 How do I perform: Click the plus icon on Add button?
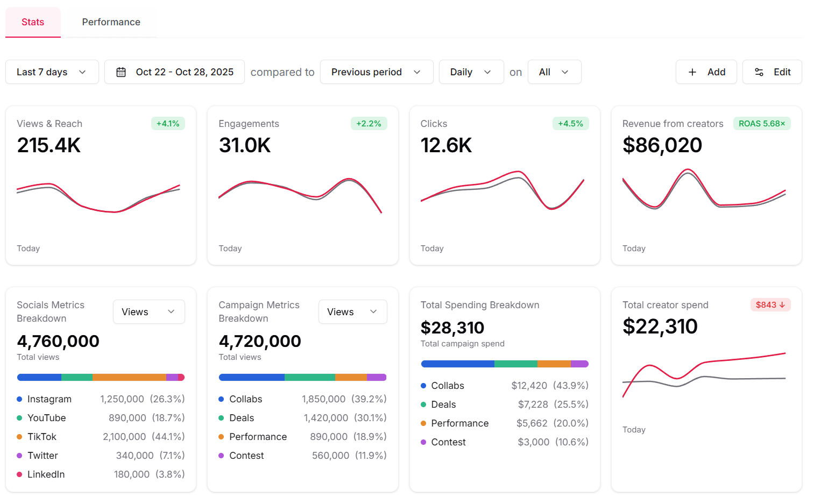(x=692, y=72)
